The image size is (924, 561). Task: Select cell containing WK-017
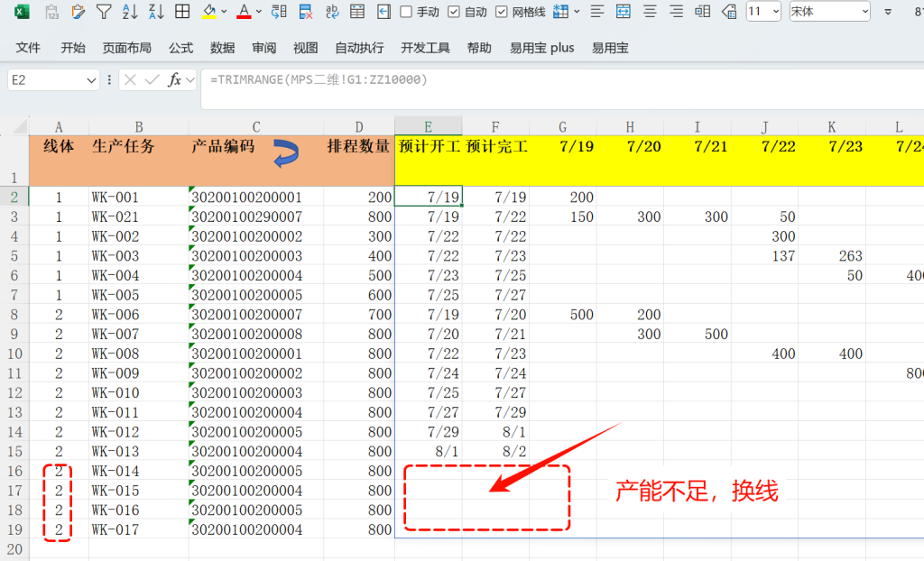pyautogui.click(x=138, y=529)
